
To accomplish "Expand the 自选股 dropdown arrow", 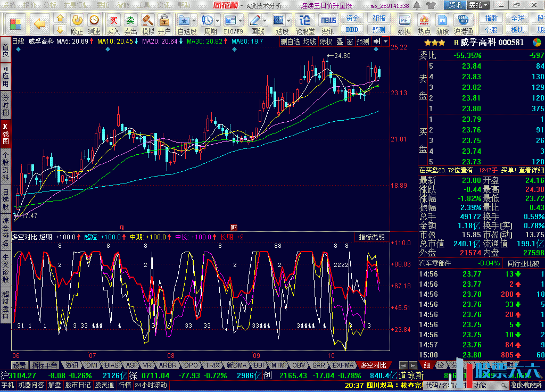I will 194,21.
